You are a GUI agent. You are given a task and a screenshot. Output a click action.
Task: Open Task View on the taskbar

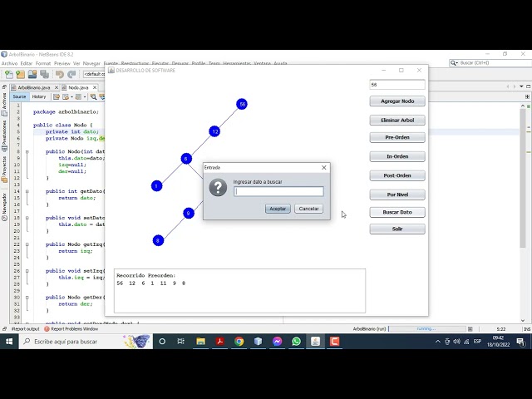pos(181,342)
